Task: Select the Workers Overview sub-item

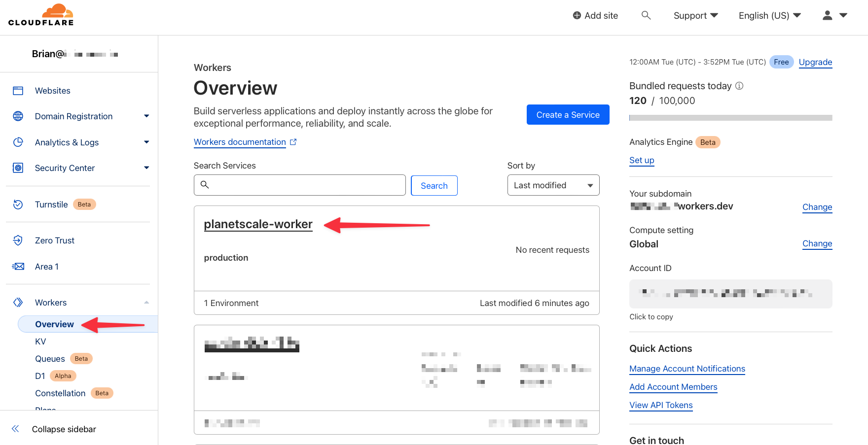Action: pos(55,324)
